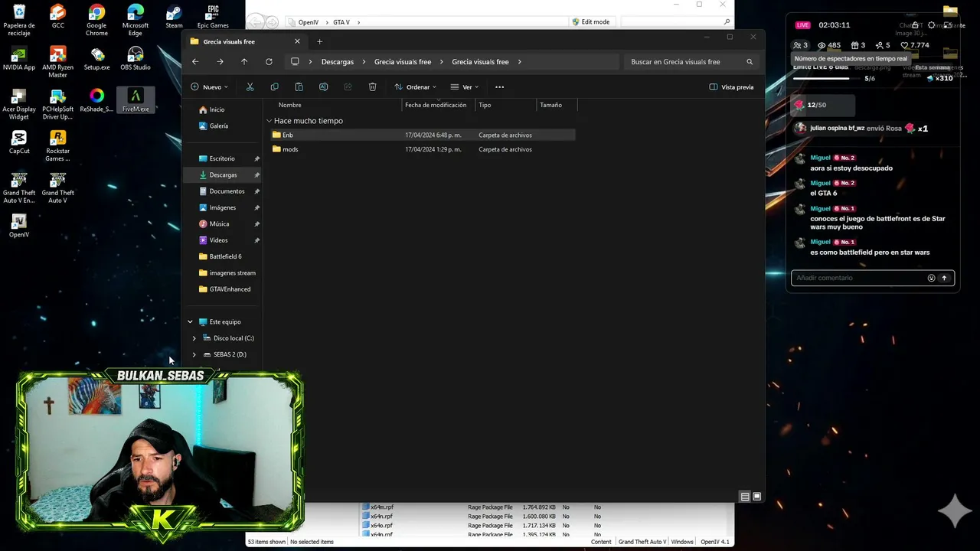This screenshot has width=980, height=551.
Task: Select the NVIDIA App desktop icon
Action: point(19,59)
